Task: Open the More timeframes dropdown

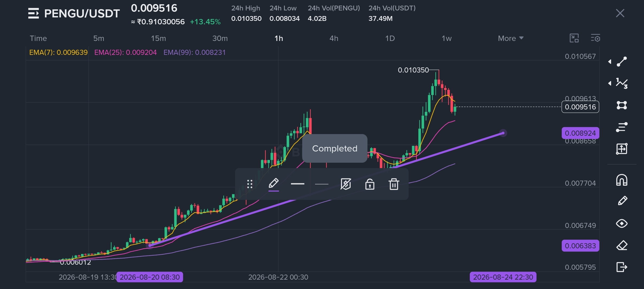Action: point(511,38)
